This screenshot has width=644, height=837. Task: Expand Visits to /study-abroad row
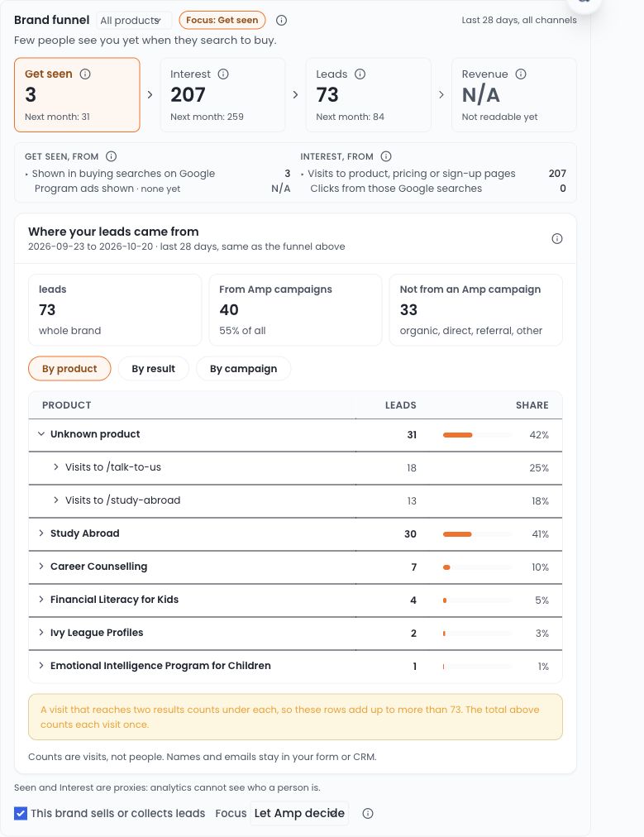[56, 500]
